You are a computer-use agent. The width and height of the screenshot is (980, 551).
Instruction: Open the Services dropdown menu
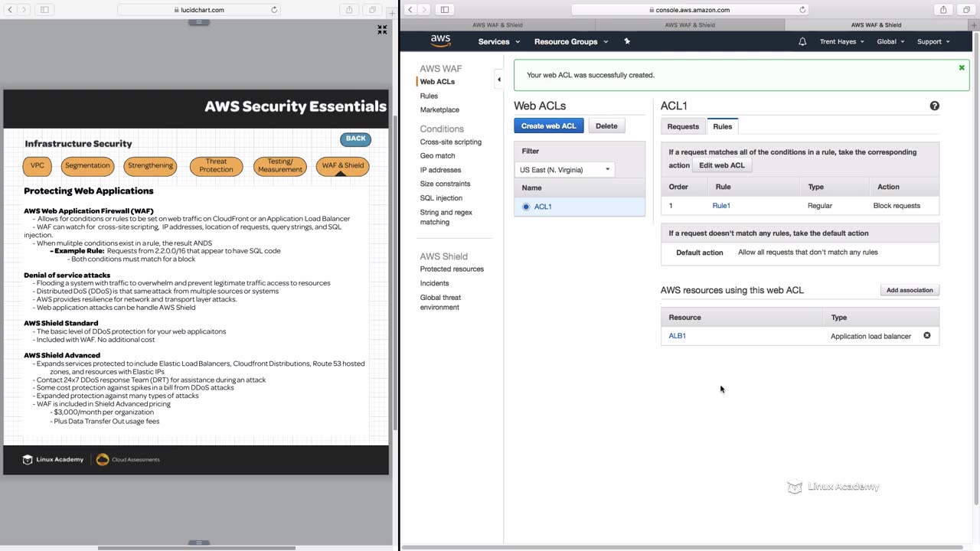point(499,41)
